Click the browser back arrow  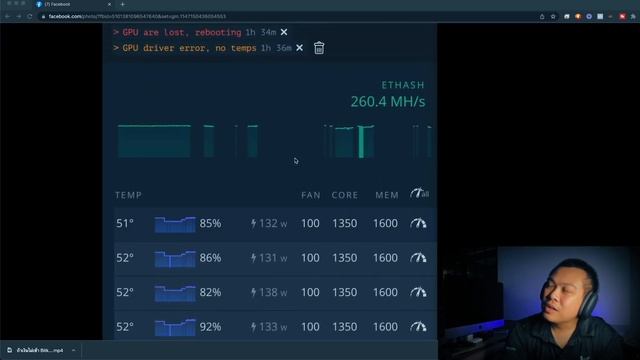(x=7, y=16)
